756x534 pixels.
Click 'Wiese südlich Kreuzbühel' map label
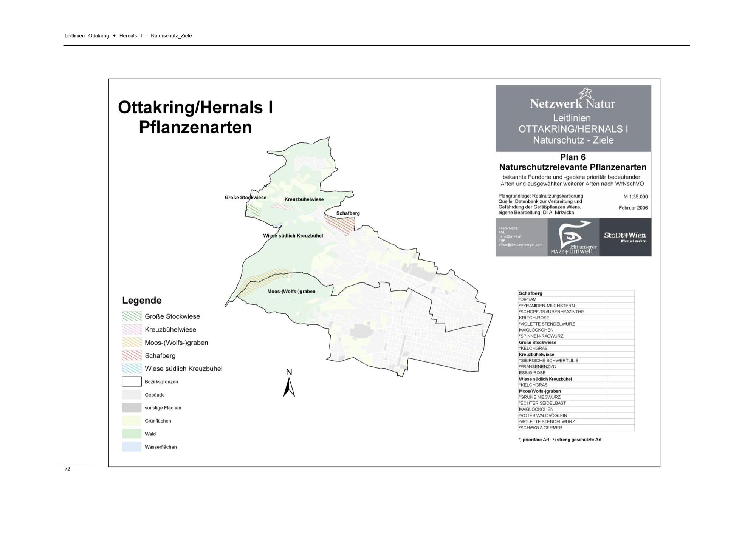pos(293,235)
